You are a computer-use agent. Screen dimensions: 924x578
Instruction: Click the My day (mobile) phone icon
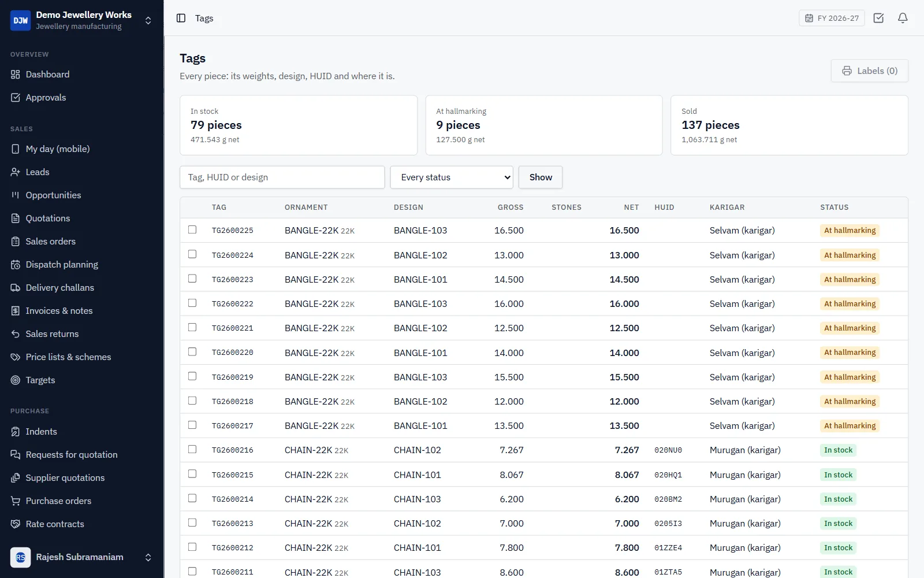tap(16, 149)
